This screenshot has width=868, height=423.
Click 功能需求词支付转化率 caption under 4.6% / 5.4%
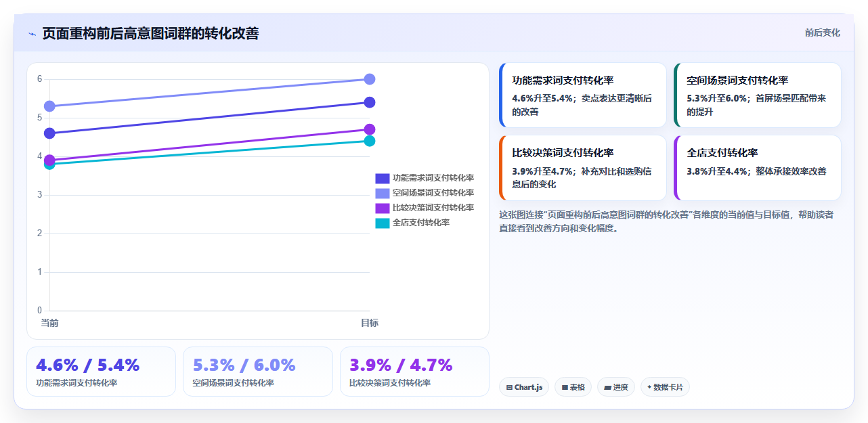tap(77, 383)
